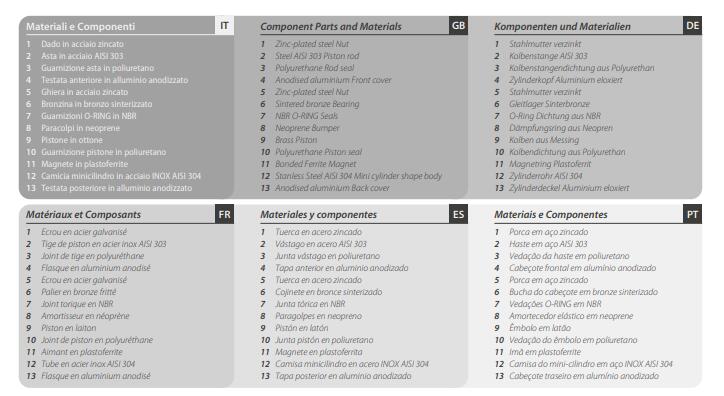The height and width of the screenshot is (396, 724).
Task: Select the Komponenten und Materialien heading
Action: [562, 27]
